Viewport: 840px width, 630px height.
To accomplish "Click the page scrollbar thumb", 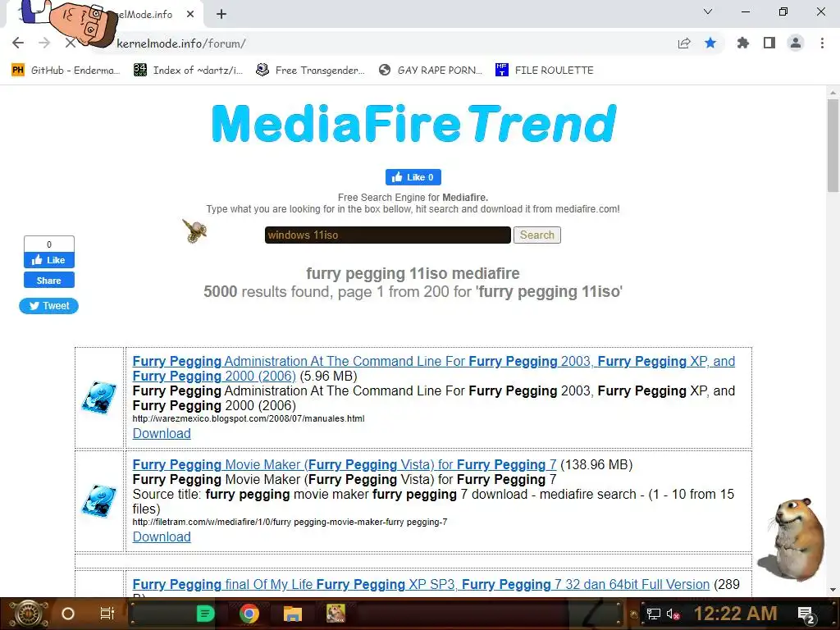I will (x=833, y=144).
